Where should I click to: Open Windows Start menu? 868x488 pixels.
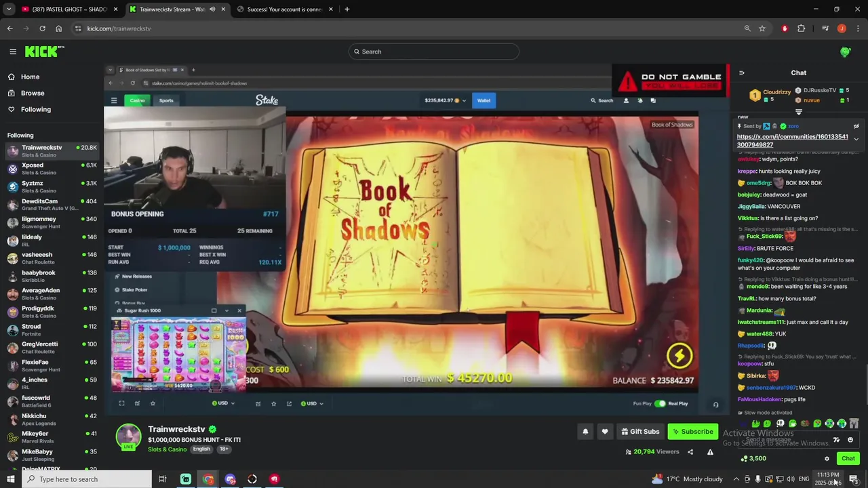tap(10, 479)
